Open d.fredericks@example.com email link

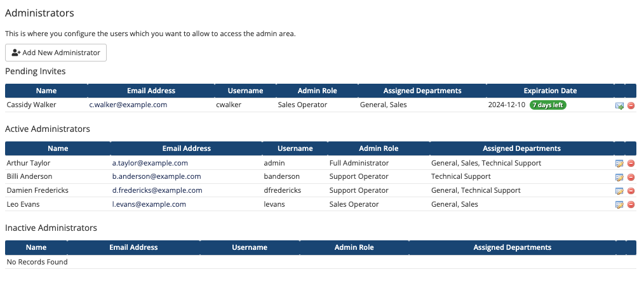[x=157, y=190]
